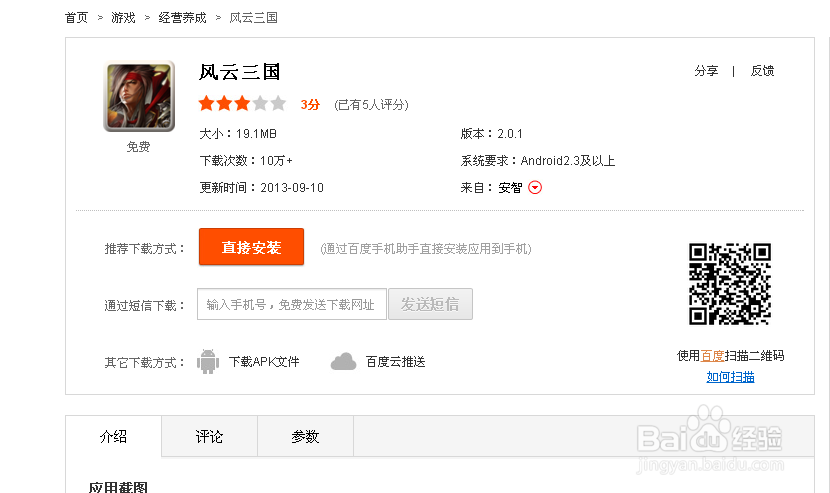Click the Android robot icon

tap(208, 362)
